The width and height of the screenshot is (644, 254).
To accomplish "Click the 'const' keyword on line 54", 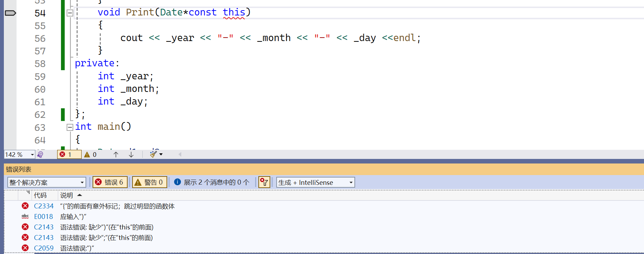I will pyautogui.click(x=203, y=12).
